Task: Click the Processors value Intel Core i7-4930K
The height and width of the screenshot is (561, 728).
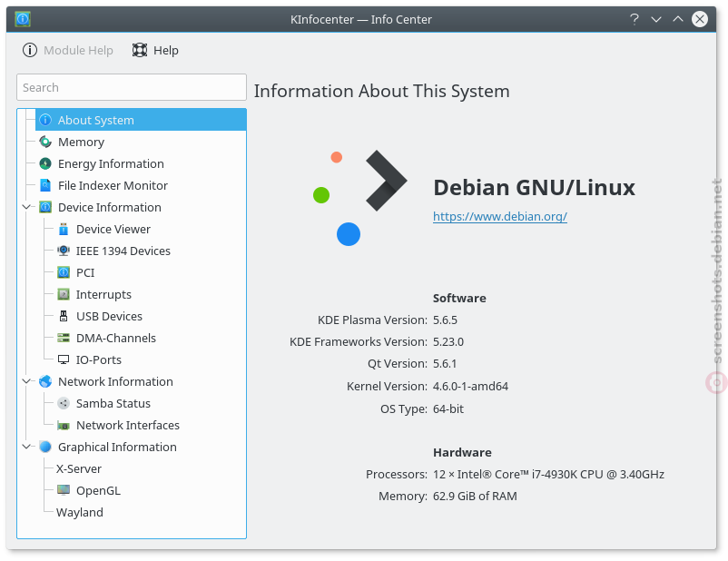Action: (549, 474)
